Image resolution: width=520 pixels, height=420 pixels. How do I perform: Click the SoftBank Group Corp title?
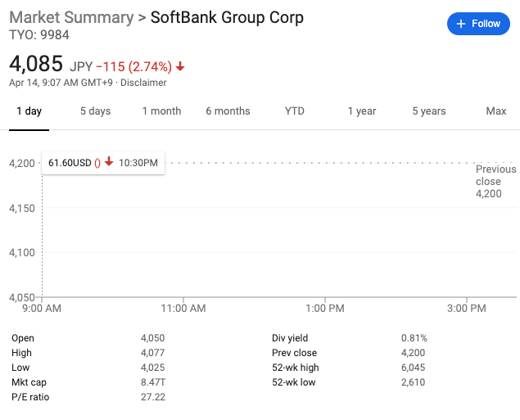(x=227, y=17)
